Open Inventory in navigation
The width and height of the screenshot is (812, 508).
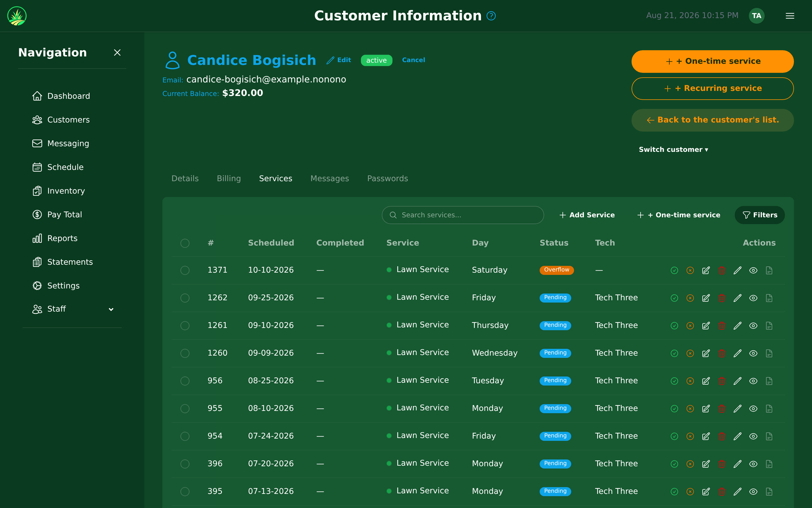(59, 191)
